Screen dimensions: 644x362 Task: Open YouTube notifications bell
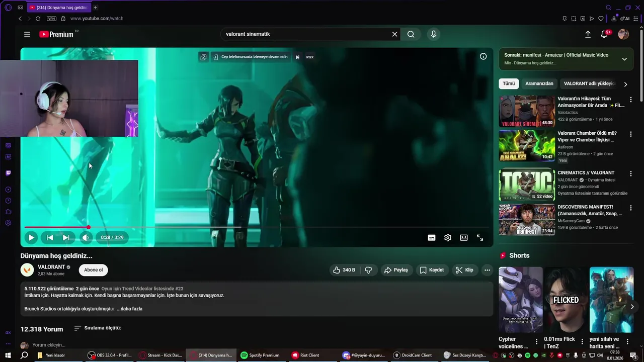[604, 34]
